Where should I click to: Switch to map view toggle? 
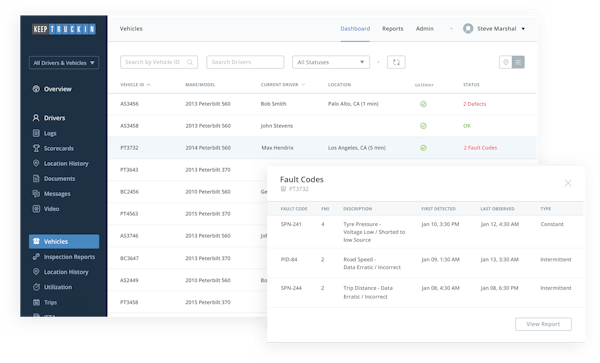[505, 62]
